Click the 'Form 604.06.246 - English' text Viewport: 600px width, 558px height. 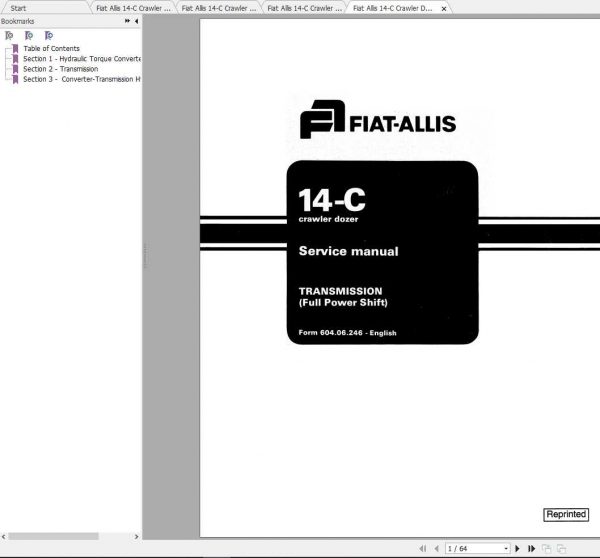[x=347, y=333]
